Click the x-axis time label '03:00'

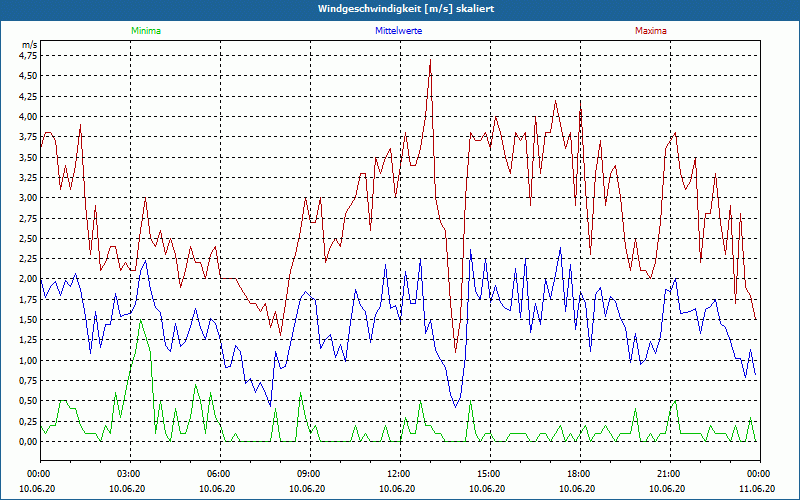click(x=130, y=474)
